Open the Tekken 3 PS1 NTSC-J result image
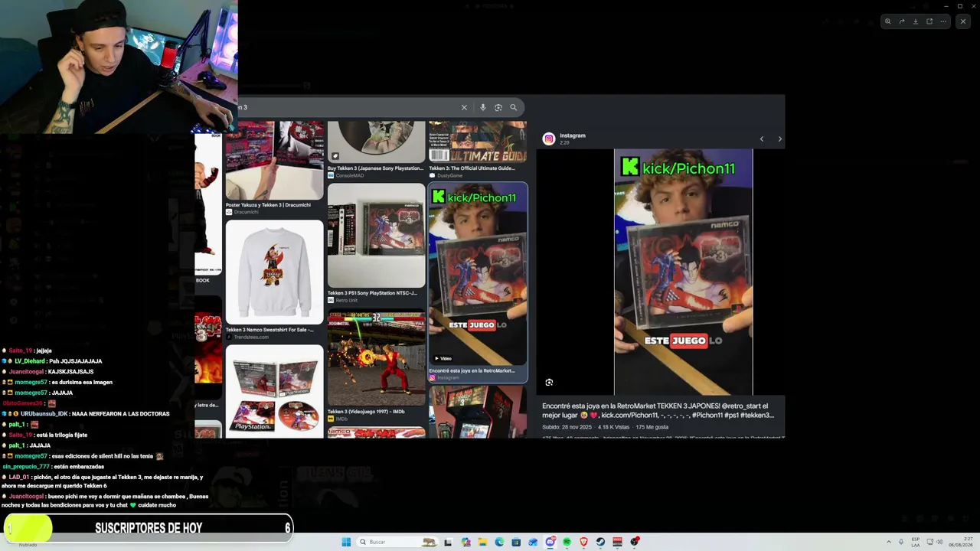This screenshot has width=980, height=551. tap(376, 235)
